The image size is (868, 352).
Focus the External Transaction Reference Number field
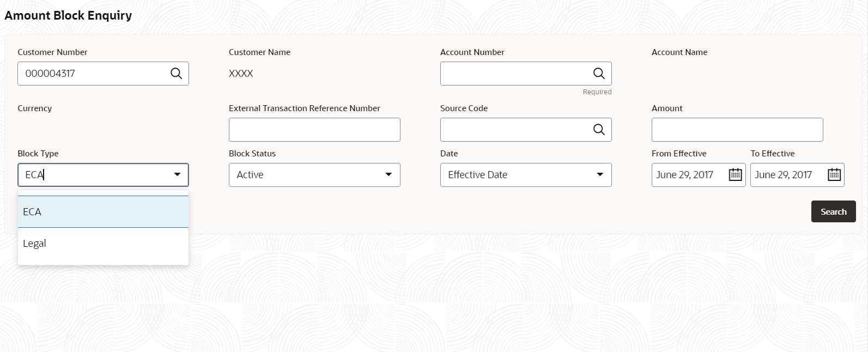pyautogui.click(x=314, y=130)
